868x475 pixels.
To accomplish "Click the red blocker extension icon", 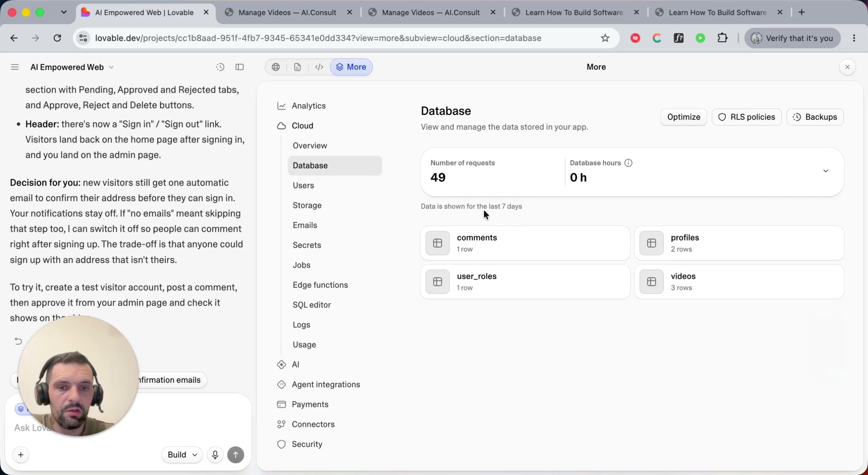I will click(x=636, y=38).
